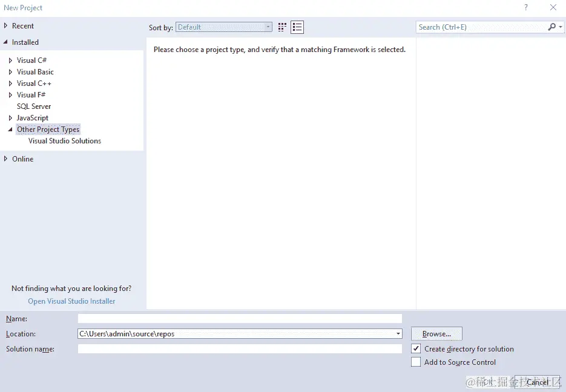Screen dimensions: 566x392
Task: Select the Online heading
Action: pos(23,159)
